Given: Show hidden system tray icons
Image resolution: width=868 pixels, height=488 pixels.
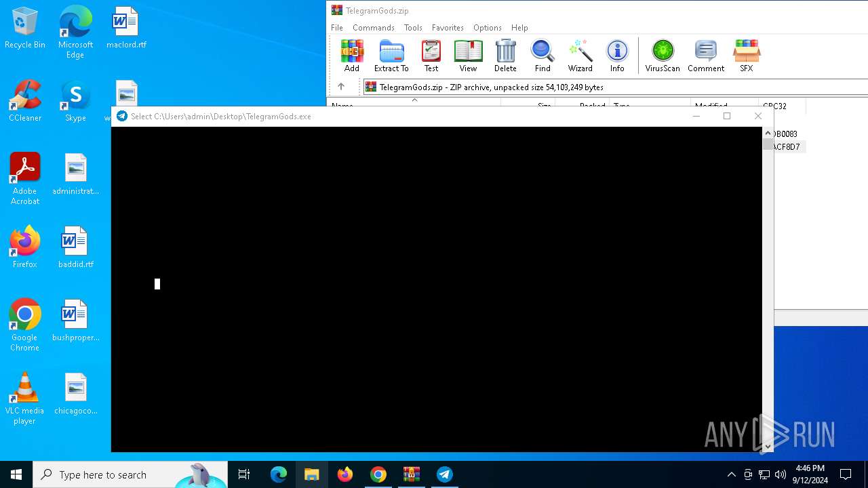Looking at the screenshot, I should (x=731, y=474).
